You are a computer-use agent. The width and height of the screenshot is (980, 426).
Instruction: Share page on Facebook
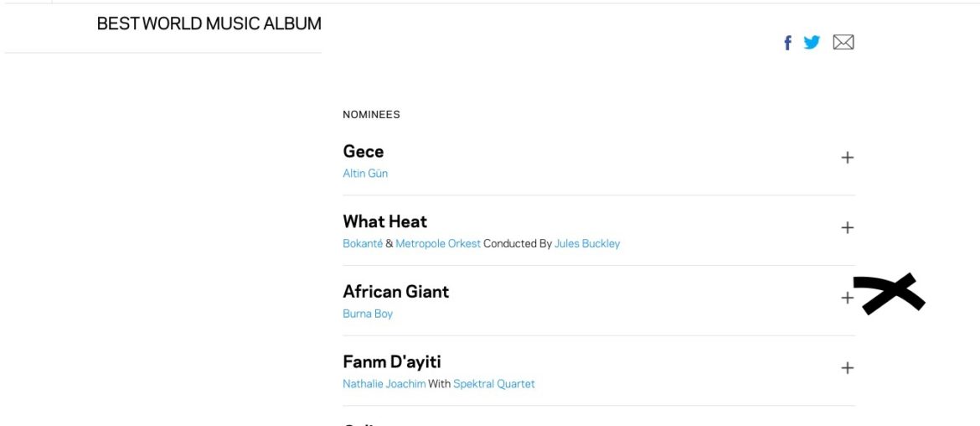point(787,43)
